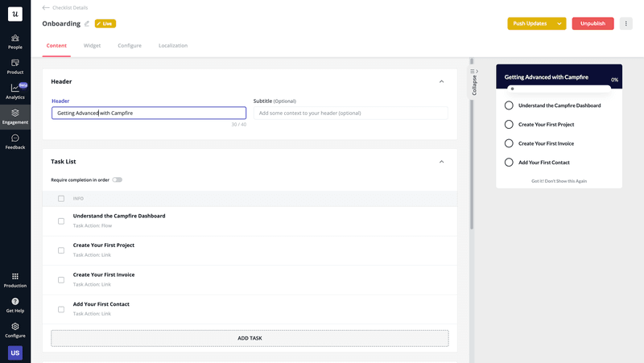
Task: Click the Subtitle optional input field
Action: coord(350,113)
